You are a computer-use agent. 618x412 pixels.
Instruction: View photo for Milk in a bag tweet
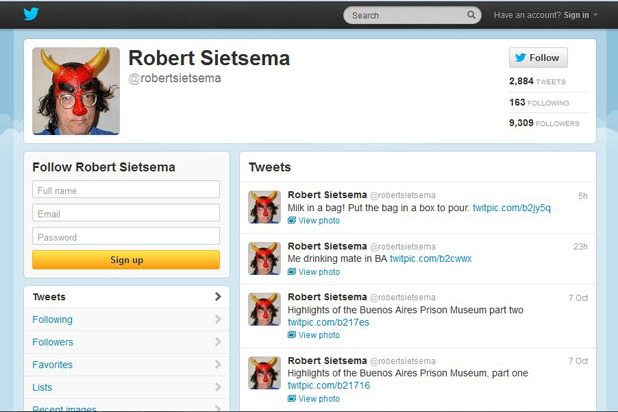pyautogui.click(x=319, y=221)
